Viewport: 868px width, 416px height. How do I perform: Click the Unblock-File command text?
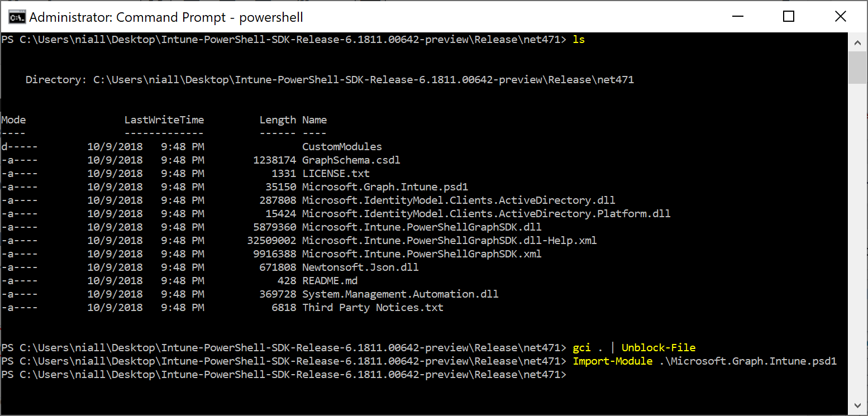[658, 347]
